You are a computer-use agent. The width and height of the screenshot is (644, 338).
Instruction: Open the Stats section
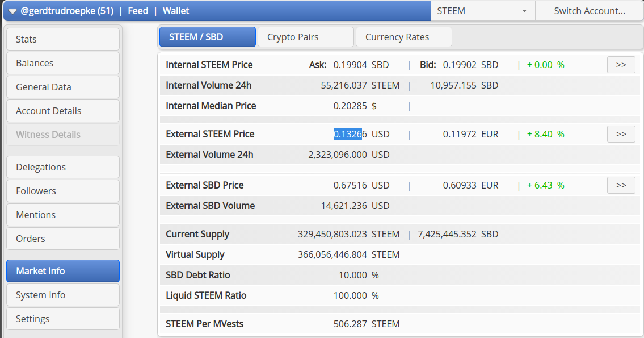[x=63, y=39]
